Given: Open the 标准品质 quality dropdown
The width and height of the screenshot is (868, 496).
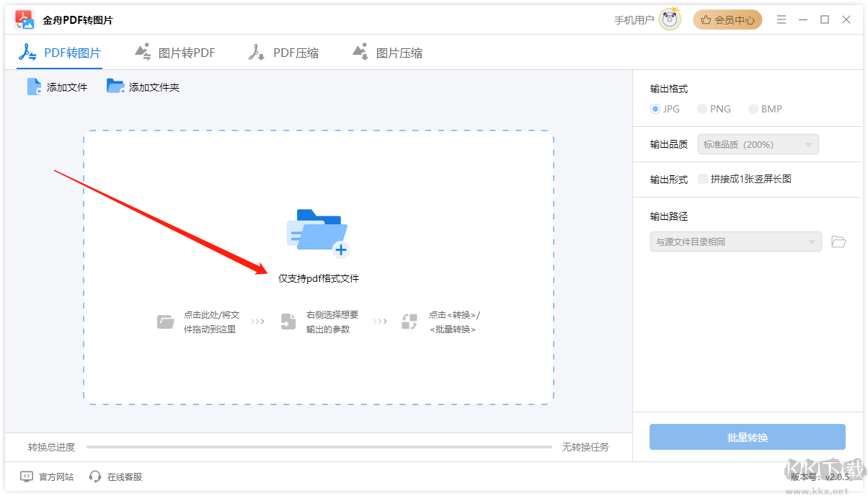Looking at the screenshot, I should coord(758,144).
